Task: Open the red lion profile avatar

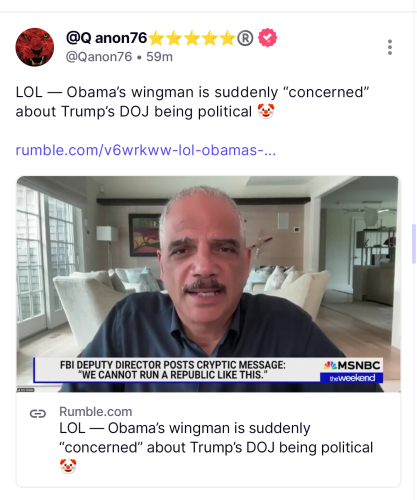Action: pos(35,47)
